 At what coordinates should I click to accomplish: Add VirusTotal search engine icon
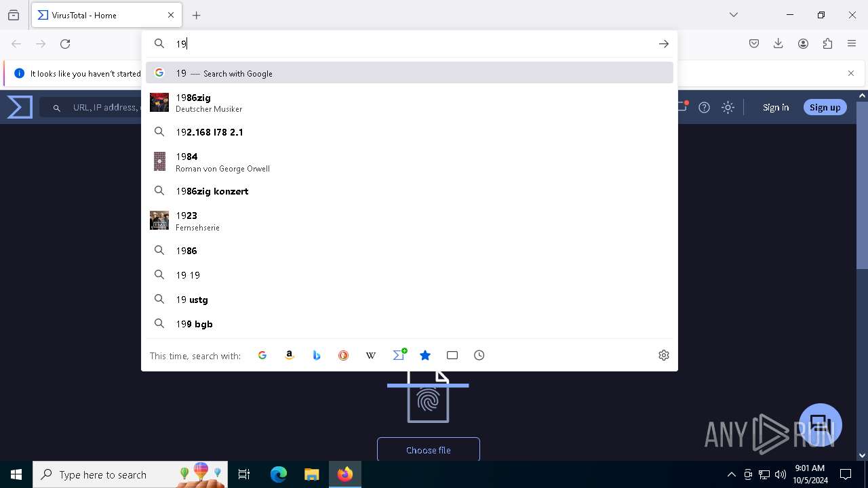pyautogui.click(x=399, y=354)
